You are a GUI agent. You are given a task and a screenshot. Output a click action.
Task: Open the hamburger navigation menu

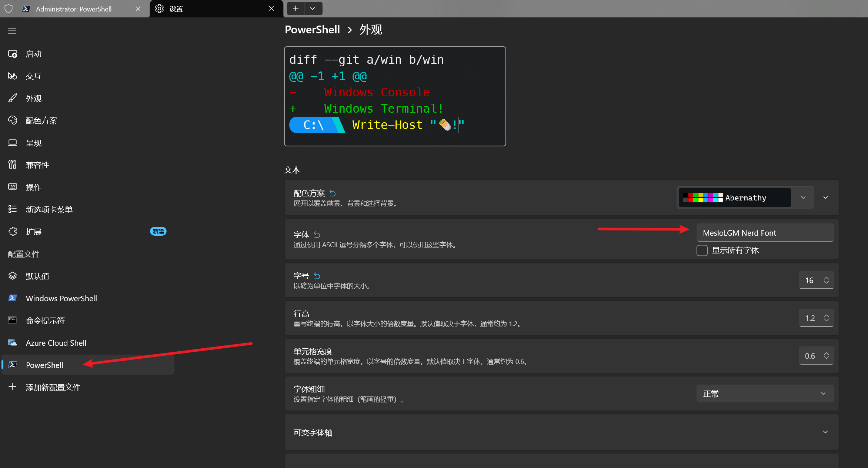pos(12,31)
